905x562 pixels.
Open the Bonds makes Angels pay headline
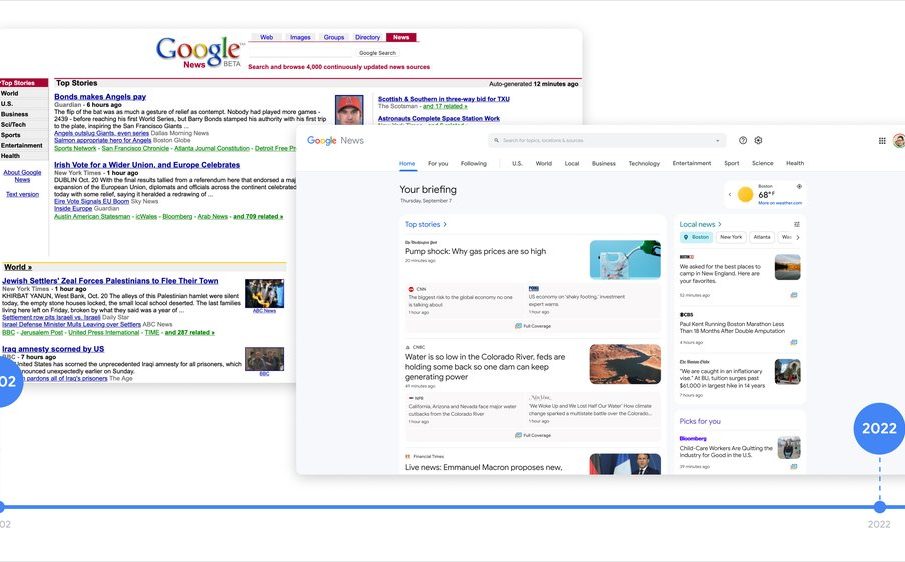point(100,96)
